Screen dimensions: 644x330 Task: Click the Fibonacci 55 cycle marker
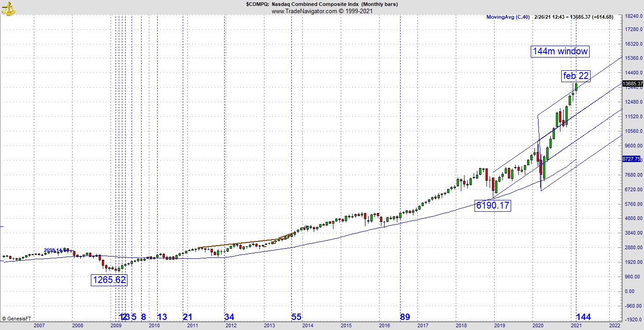click(x=296, y=317)
